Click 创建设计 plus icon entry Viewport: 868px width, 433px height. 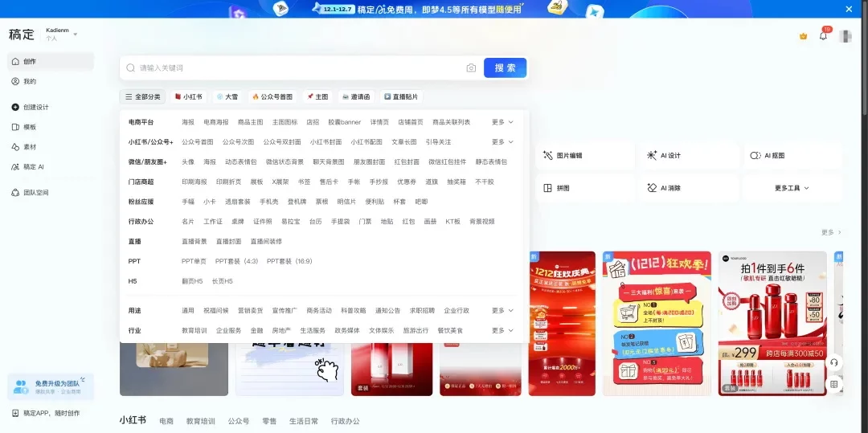point(51,107)
